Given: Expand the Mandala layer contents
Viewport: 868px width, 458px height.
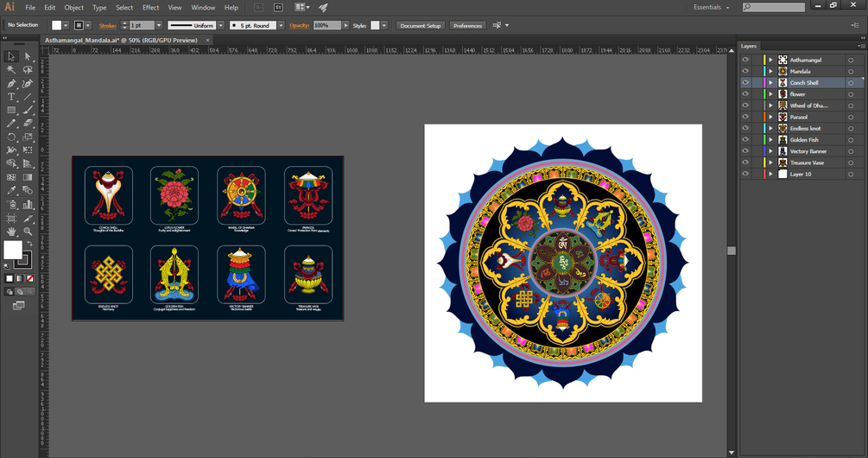Looking at the screenshot, I should click(770, 71).
